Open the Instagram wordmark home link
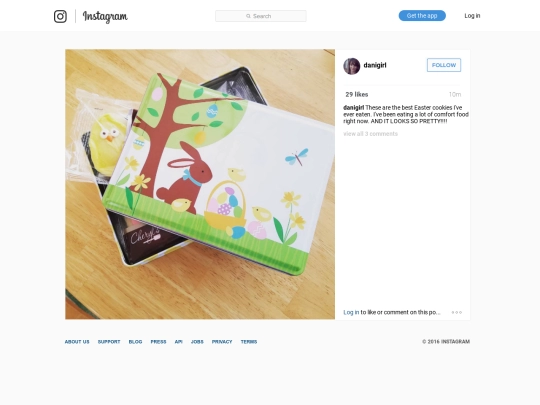540x405 pixels. tap(105, 16)
